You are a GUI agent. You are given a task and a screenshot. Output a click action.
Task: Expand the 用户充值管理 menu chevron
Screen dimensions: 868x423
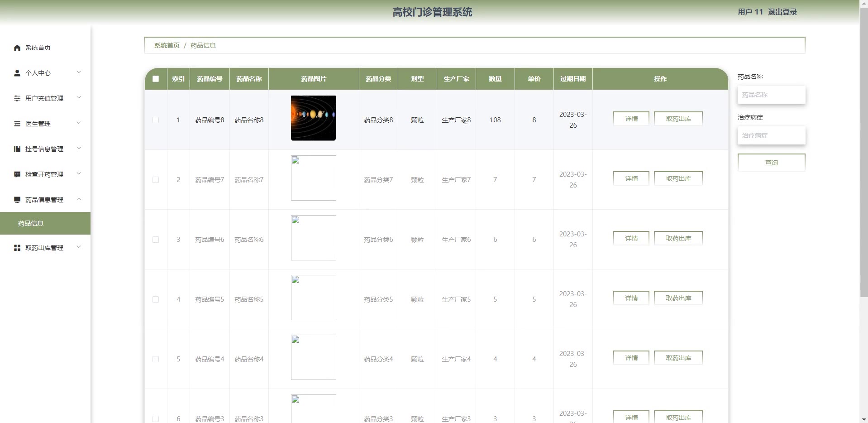click(79, 97)
